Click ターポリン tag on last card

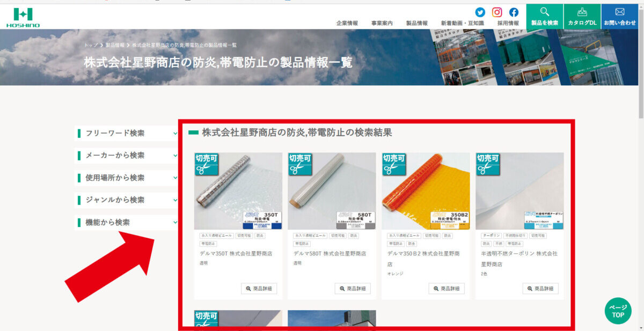point(491,236)
